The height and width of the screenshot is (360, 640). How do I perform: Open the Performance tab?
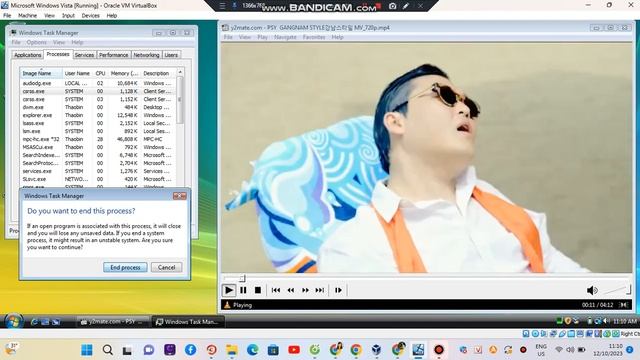113,55
